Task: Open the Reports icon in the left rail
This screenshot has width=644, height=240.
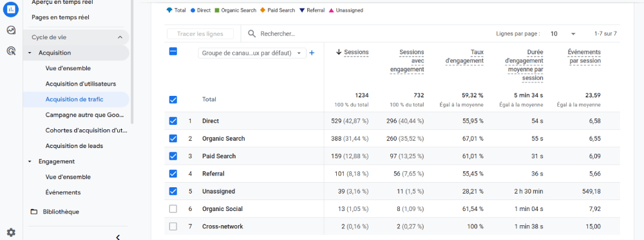Action: 11,9
